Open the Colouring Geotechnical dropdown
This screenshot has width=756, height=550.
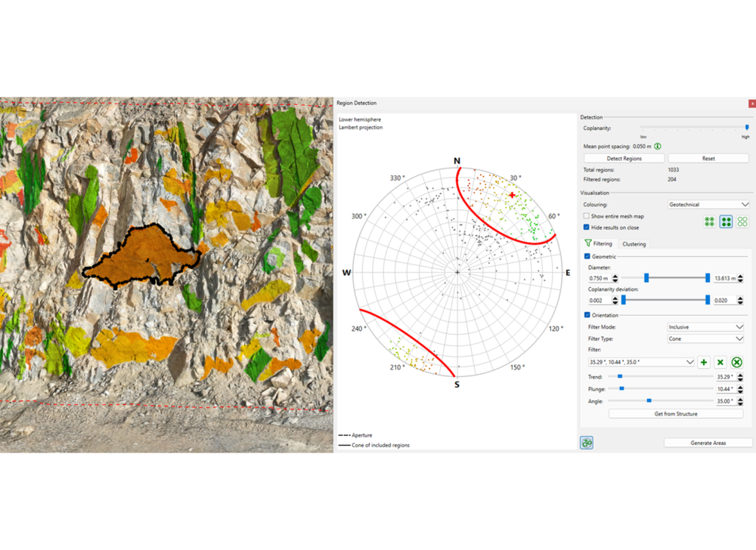coord(708,205)
